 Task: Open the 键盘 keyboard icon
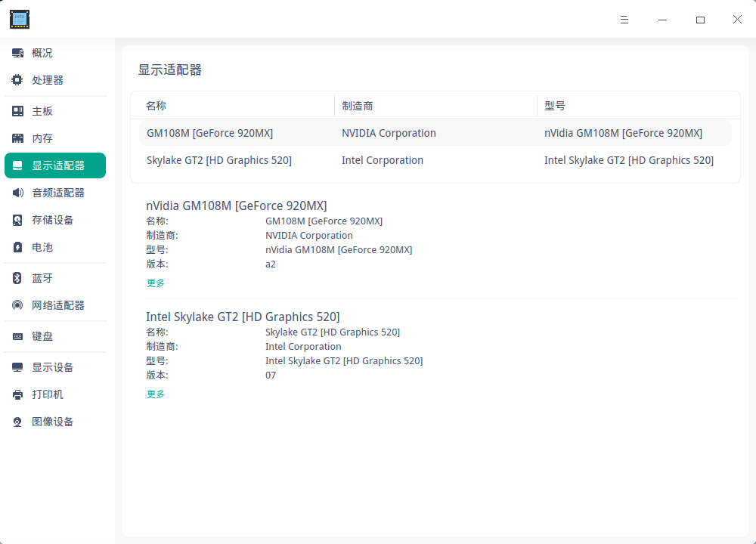pos(17,336)
